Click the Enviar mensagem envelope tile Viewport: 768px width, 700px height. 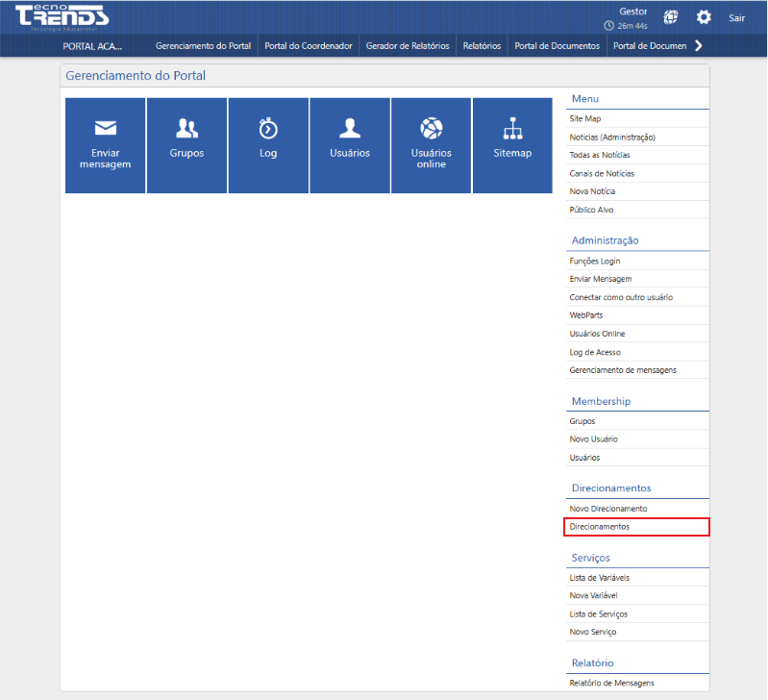[105, 145]
